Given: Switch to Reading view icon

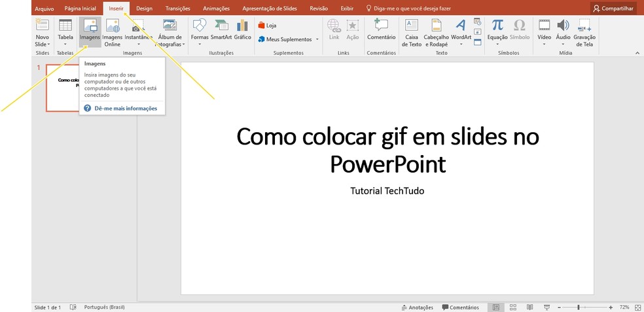Looking at the screenshot, I should click(530, 307).
